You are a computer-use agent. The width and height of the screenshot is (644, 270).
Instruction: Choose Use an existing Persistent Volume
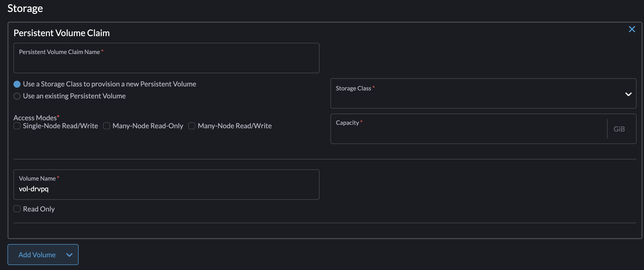tap(17, 96)
